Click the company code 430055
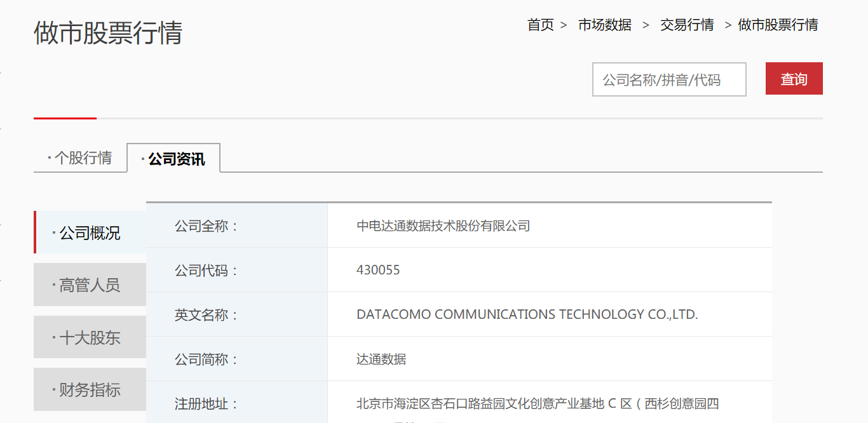The image size is (868, 423). pos(378,270)
